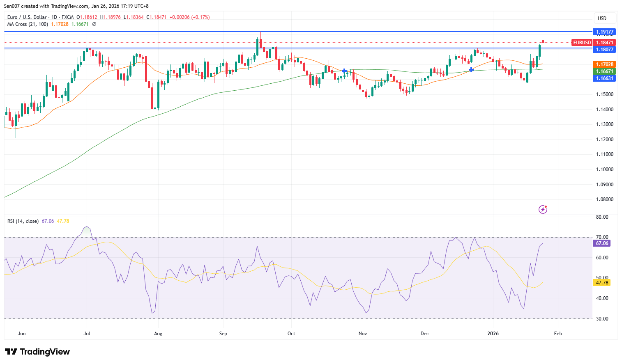The width and height of the screenshot is (622, 364).
Task: Open the USD currency selector
Action: [x=604, y=18]
